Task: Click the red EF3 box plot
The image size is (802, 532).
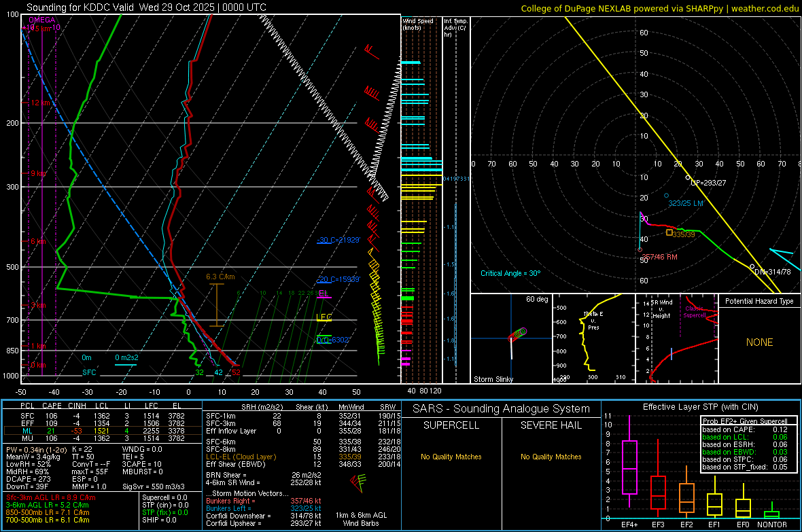Action: 658,479
